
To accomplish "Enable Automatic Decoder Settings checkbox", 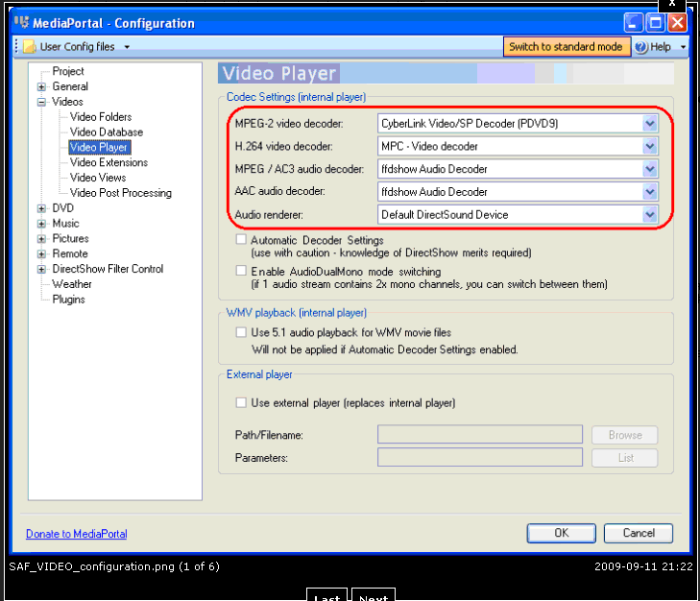I will (241, 240).
